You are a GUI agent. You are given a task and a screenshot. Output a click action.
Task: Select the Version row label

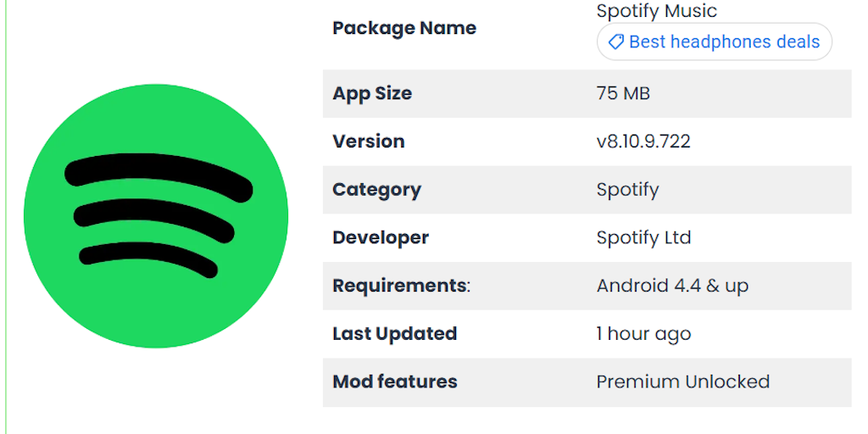[368, 142]
